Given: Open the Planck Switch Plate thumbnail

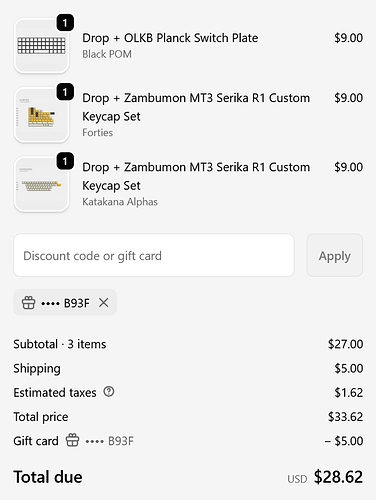Looking at the screenshot, I should [x=41, y=46].
